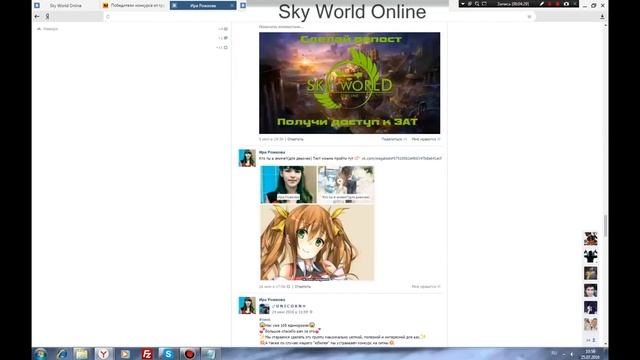
Task: Open the recorder bar dropdown arrow
Action: coord(462,4)
